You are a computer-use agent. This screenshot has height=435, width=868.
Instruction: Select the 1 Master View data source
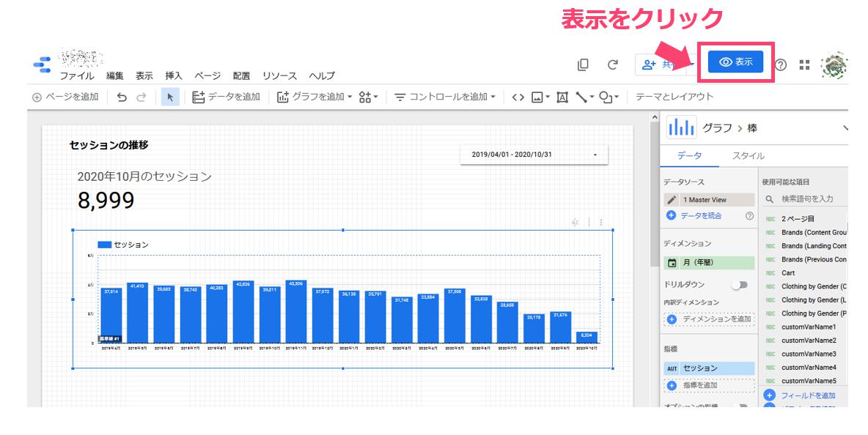coord(709,199)
